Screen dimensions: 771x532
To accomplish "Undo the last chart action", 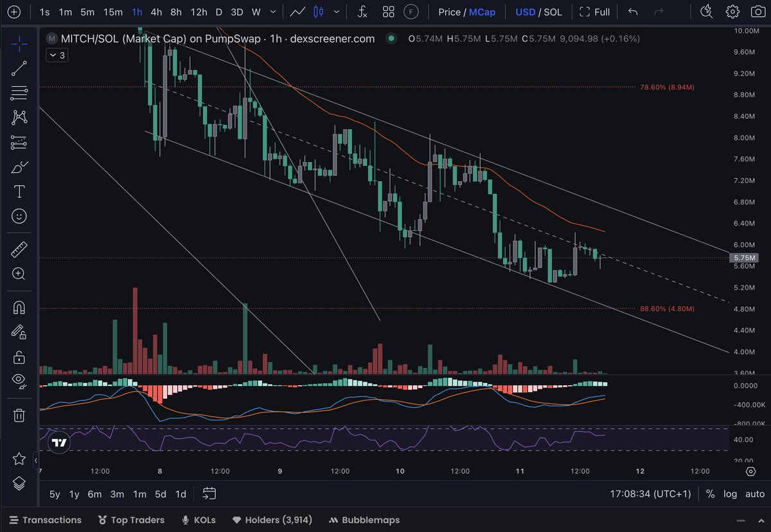I will 633,12.
